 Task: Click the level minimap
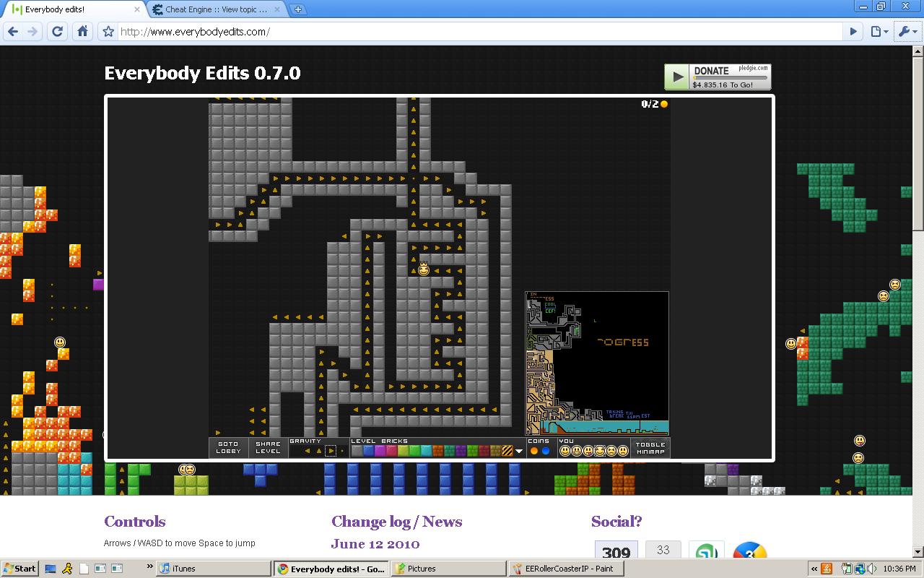coord(597,363)
